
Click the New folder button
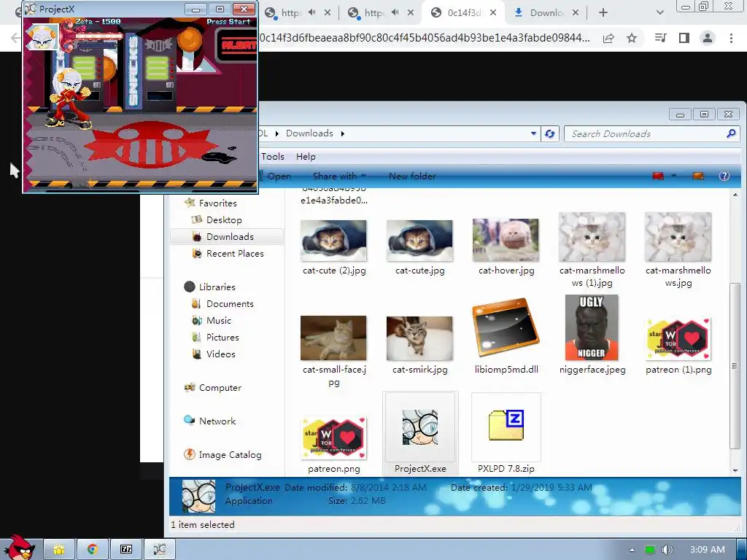coord(412,176)
